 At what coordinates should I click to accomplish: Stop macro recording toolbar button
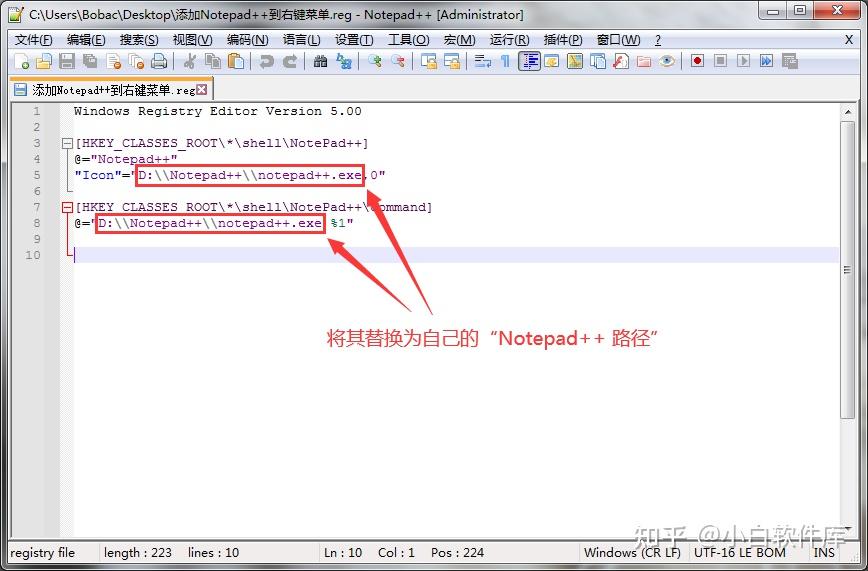pos(720,61)
